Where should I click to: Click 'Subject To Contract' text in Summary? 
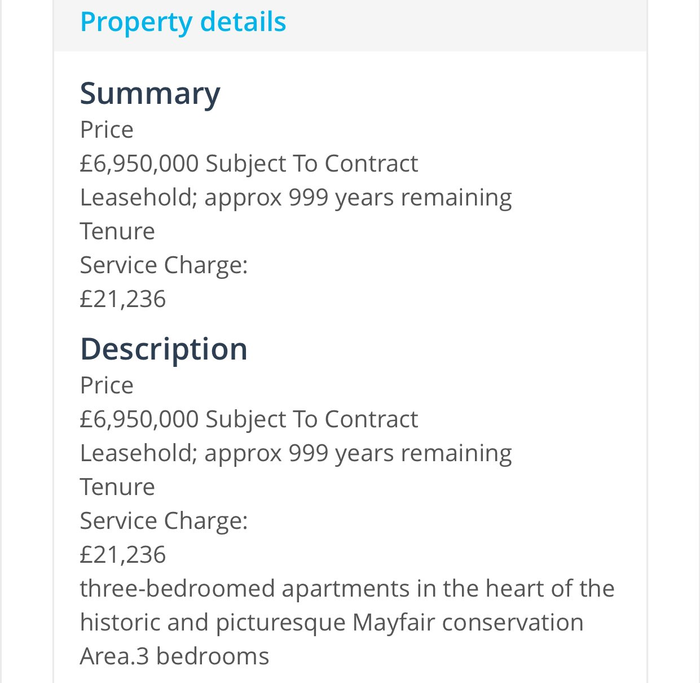click(312, 163)
